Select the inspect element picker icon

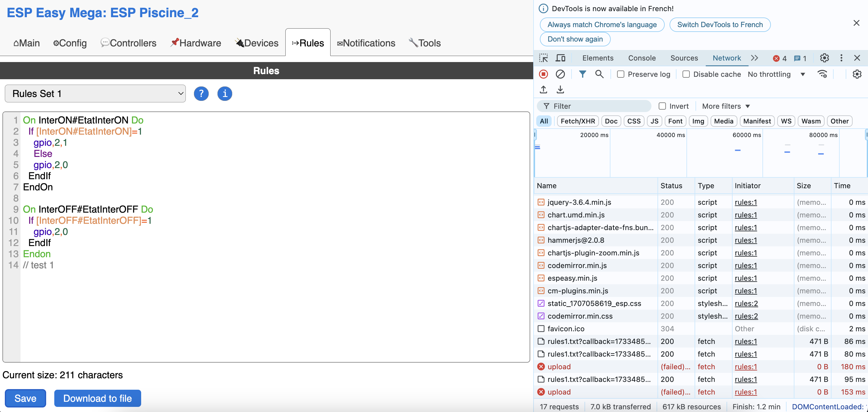tap(543, 58)
